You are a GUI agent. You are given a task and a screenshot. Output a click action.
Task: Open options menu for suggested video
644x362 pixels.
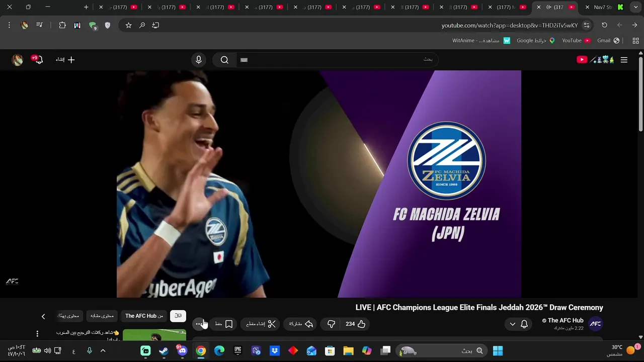click(37, 334)
